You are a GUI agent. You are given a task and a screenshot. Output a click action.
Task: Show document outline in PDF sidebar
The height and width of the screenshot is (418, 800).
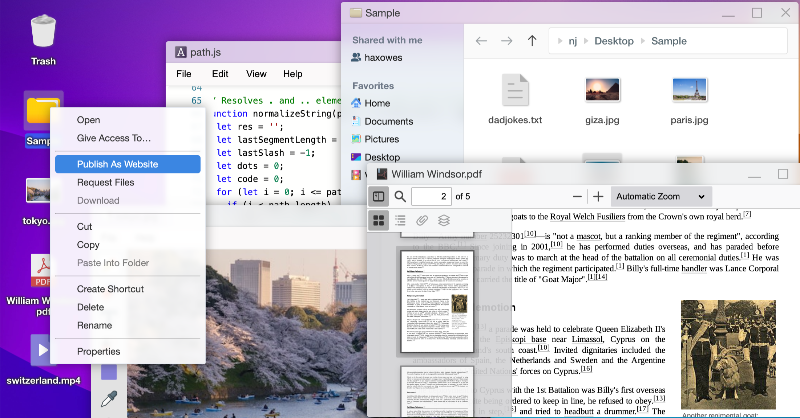tap(401, 220)
